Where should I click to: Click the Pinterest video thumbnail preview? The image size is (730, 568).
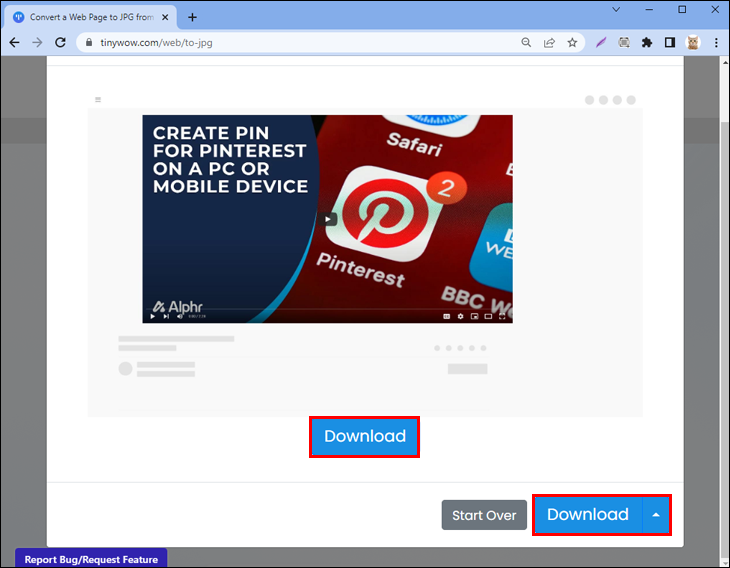tap(327, 219)
